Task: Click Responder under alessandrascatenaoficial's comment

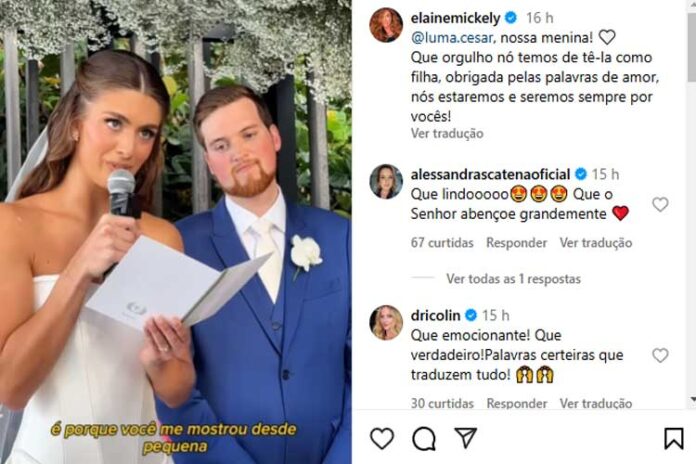Action: pos(517,243)
